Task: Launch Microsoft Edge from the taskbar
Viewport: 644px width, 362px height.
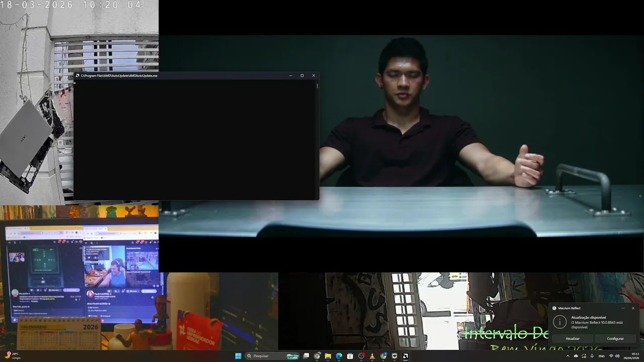Action: coord(339,356)
